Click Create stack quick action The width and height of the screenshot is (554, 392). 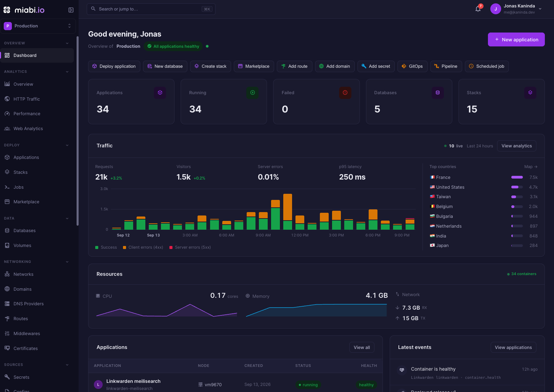210,66
